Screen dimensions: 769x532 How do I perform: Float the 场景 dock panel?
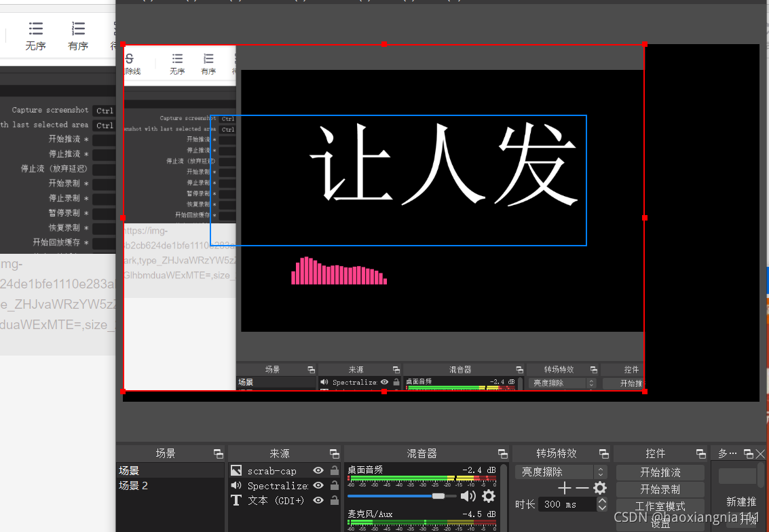click(219, 453)
